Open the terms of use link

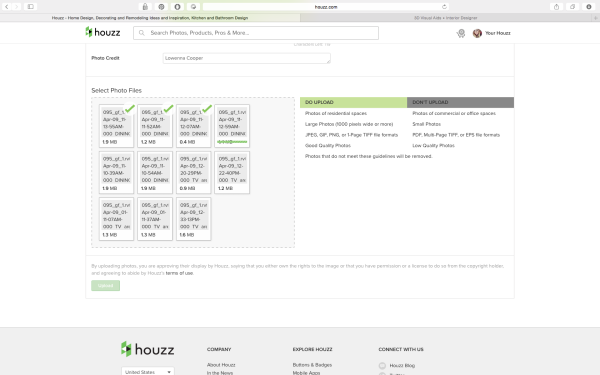pos(179,273)
